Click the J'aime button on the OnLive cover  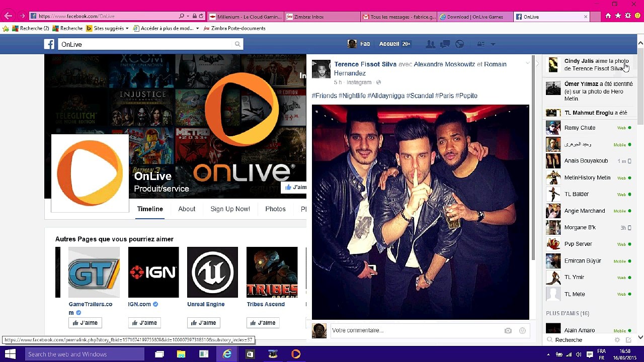click(295, 188)
